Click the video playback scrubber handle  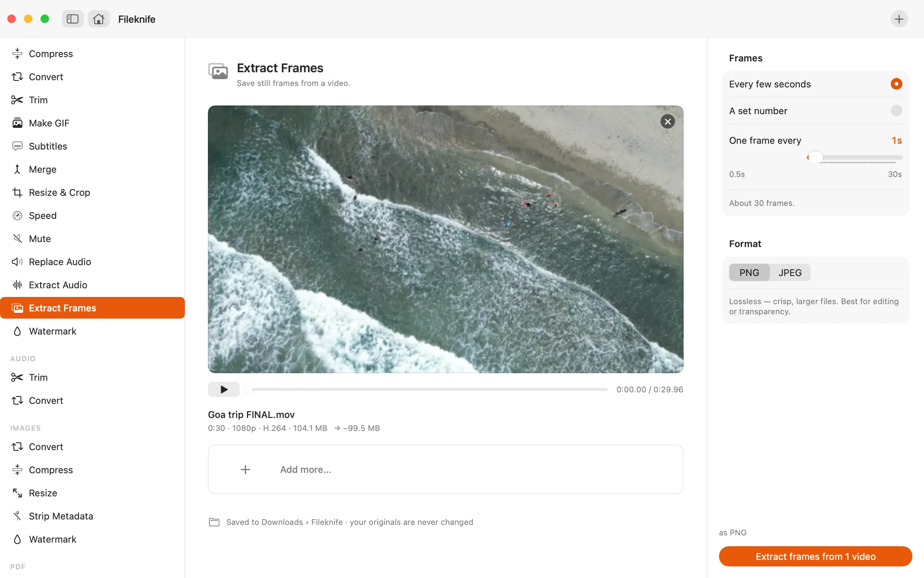click(248, 389)
